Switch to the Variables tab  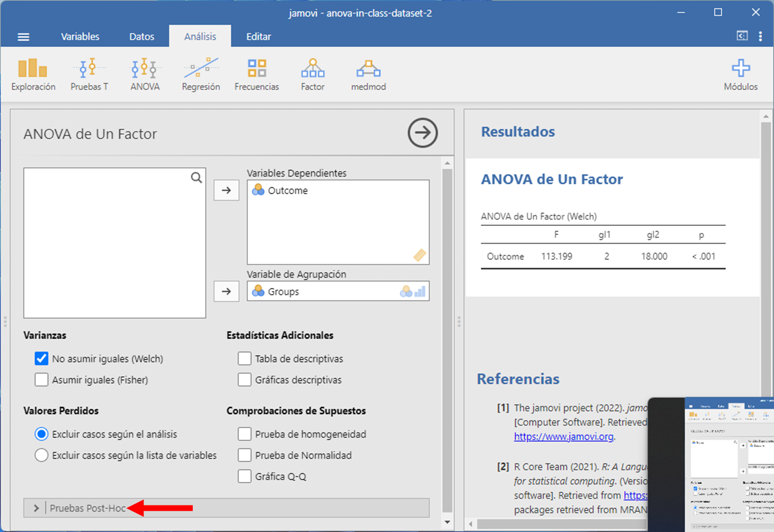point(80,37)
